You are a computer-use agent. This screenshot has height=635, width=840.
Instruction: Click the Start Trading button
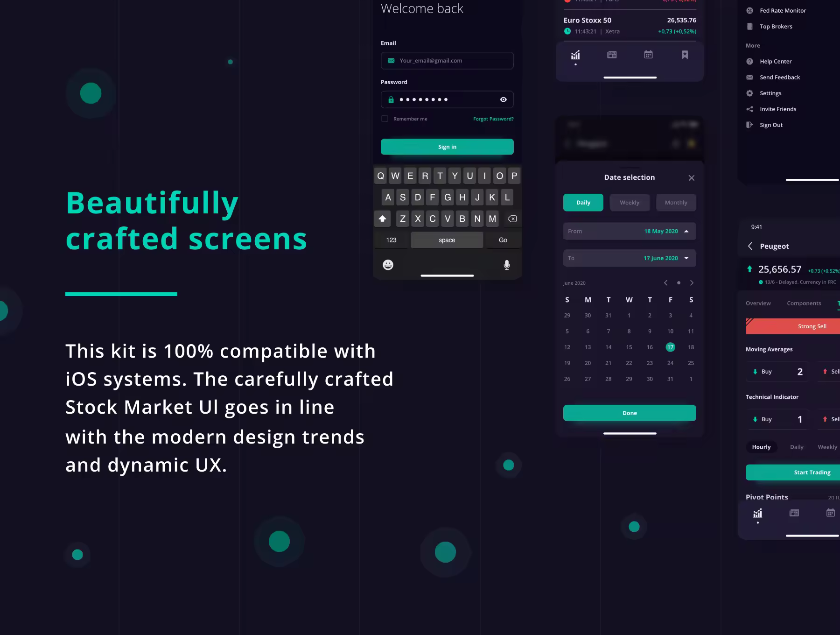793,473
